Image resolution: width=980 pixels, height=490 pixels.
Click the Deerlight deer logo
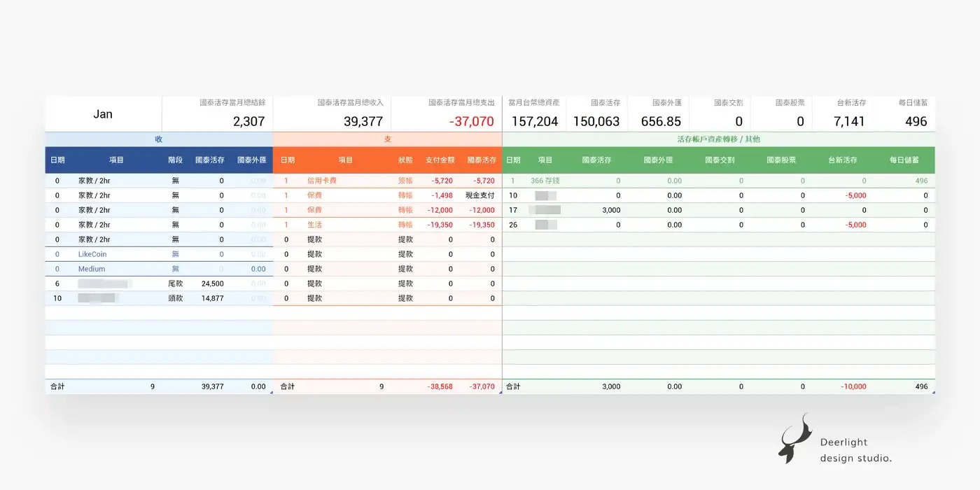pyautogui.click(x=795, y=438)
